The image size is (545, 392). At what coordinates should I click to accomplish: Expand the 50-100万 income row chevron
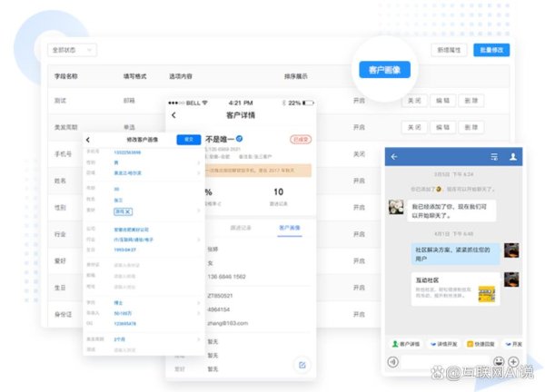(x=198, y=313)
